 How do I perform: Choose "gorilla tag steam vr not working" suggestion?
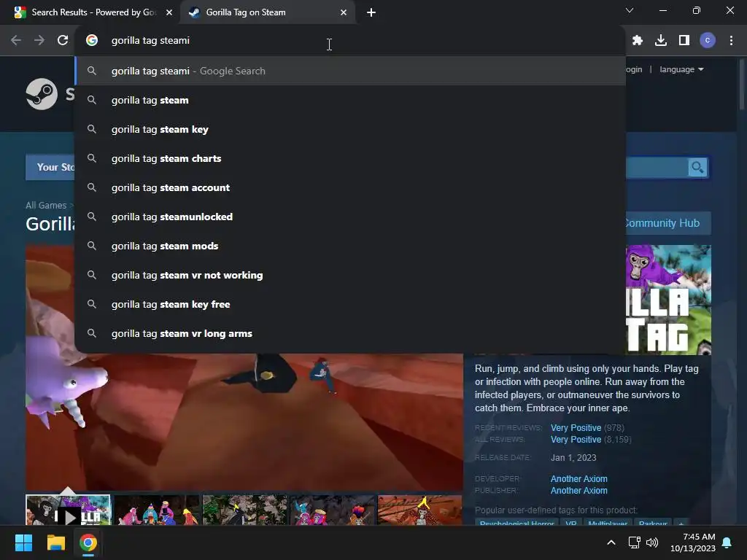point(350,275)
